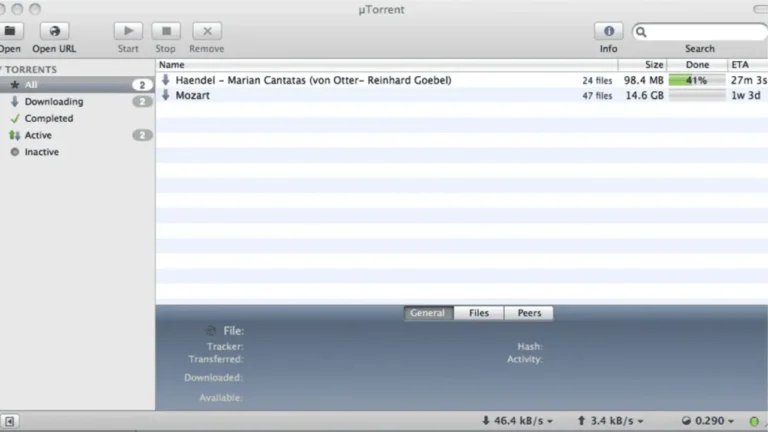The height and width of the screenshot is (432, 768).
Task: Select the Active category
Action: point(77,135)
